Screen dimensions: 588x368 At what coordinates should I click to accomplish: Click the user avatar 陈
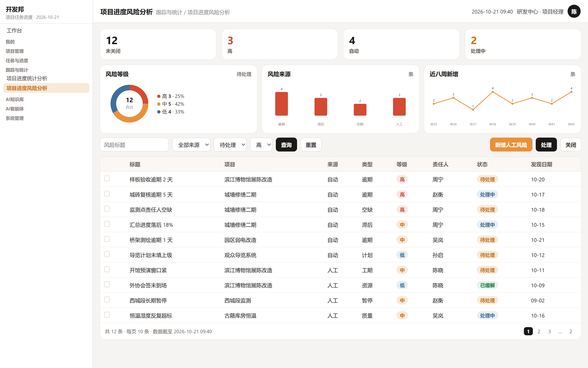point(574,11)
